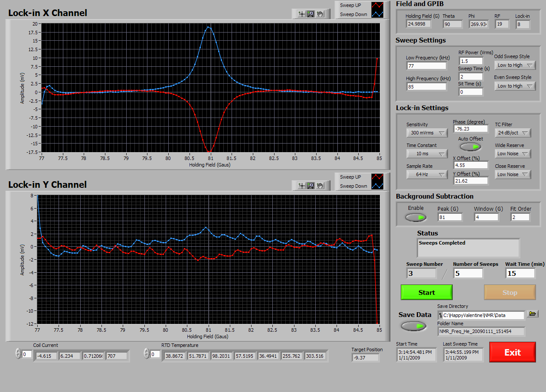Click the Stop button
Screen dimensions: 546x392
[510, 292]
